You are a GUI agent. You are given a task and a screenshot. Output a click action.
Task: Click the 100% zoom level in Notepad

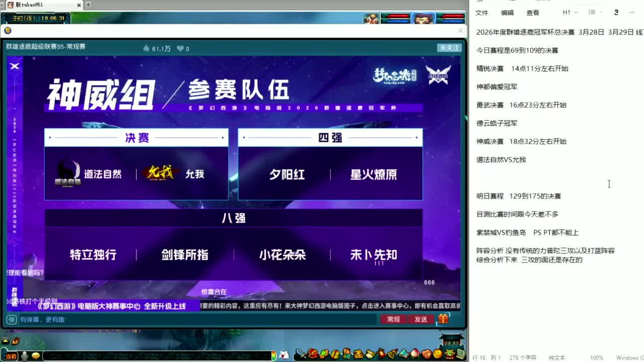click(597, 357)
